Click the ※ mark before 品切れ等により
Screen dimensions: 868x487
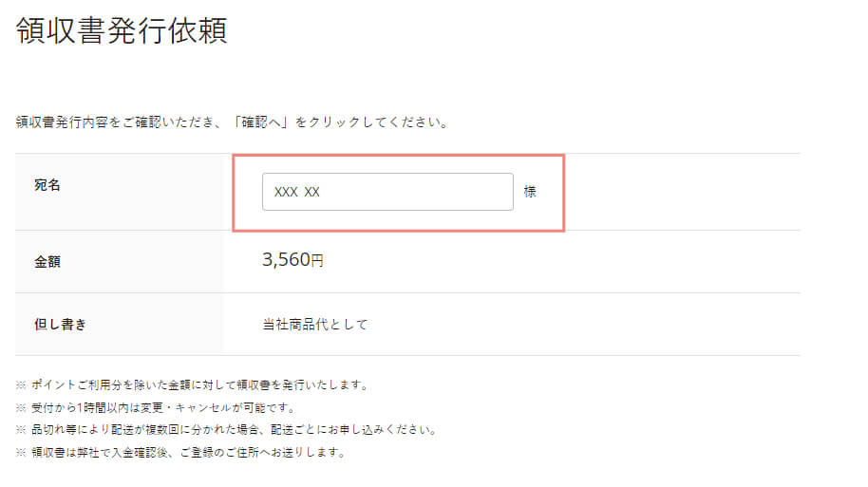pyautogui.click(x=21, y=429)
